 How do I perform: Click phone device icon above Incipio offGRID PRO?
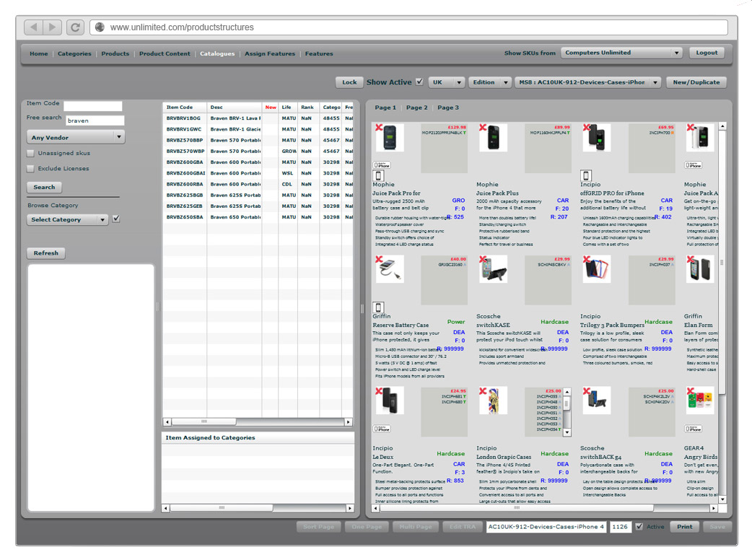[x=585, y=175]
